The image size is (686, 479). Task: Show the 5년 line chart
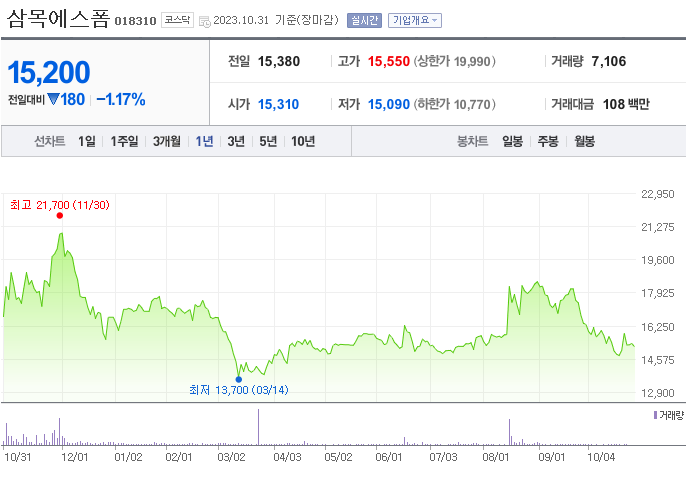click(268, 141)
